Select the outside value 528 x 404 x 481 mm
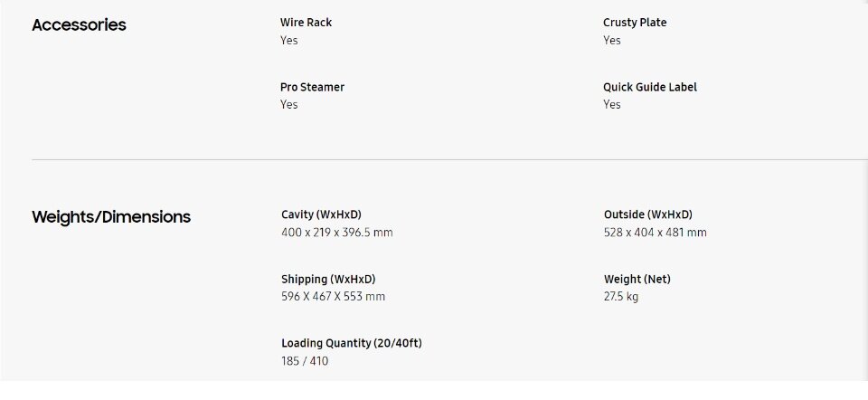This screenshot has width=868, height=400. (655, 233)
